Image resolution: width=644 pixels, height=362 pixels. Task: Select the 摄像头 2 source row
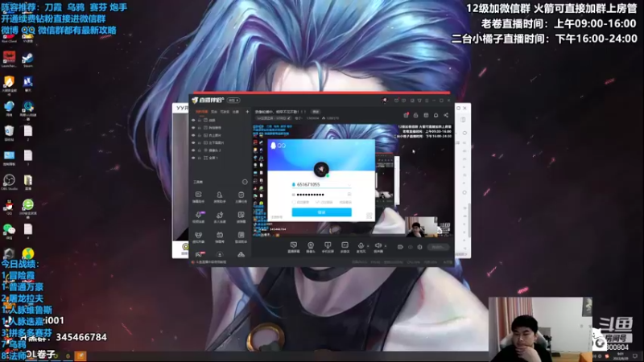click(220, 150)
